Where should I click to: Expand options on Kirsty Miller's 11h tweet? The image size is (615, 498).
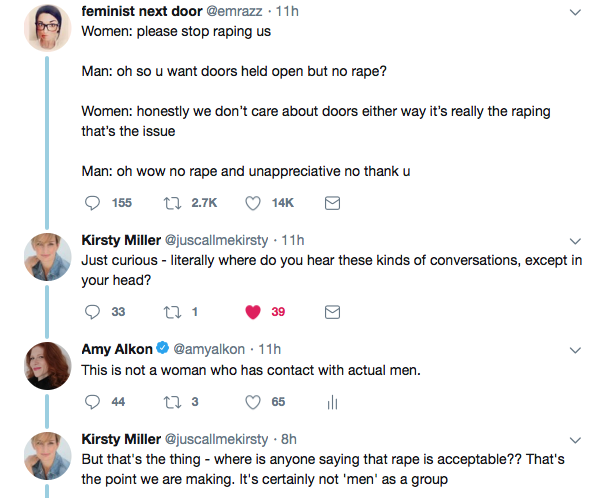pos(576,241)
